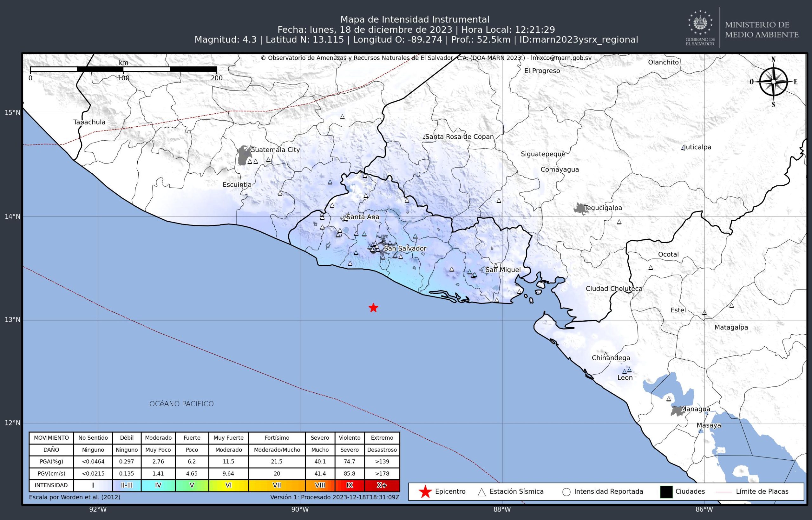
Task: Click the Intensidad Reportada circle in the legend
Action: click(566, 492)
